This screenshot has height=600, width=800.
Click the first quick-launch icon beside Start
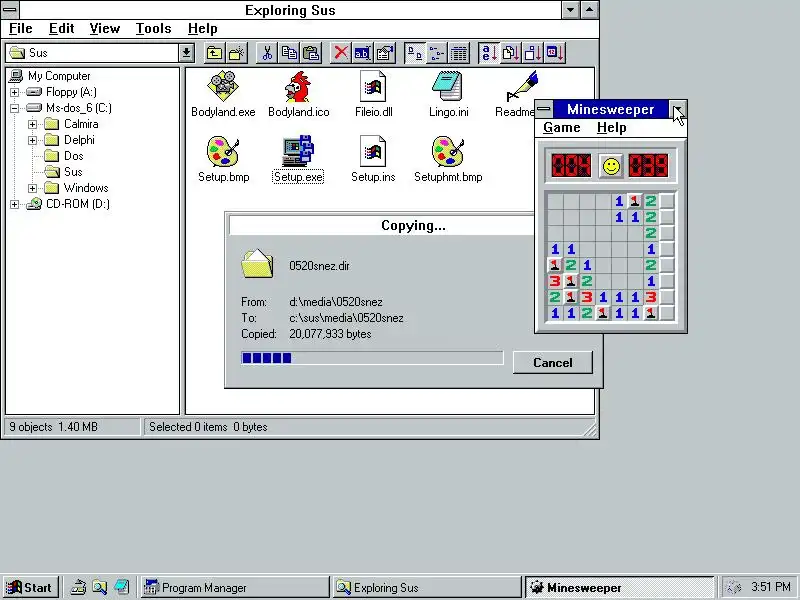coord(78,588)
